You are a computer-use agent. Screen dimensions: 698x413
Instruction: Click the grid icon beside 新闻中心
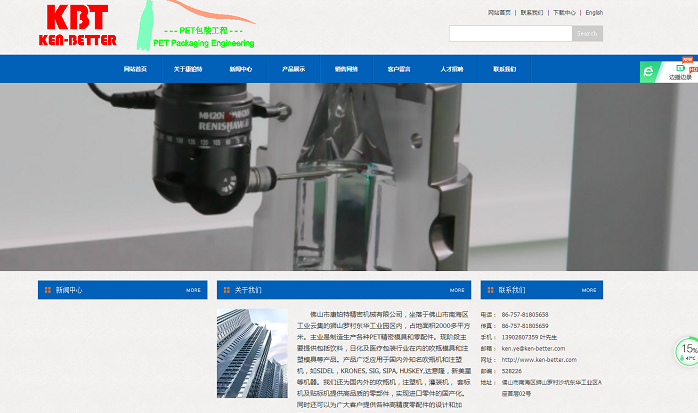[47, 290]
